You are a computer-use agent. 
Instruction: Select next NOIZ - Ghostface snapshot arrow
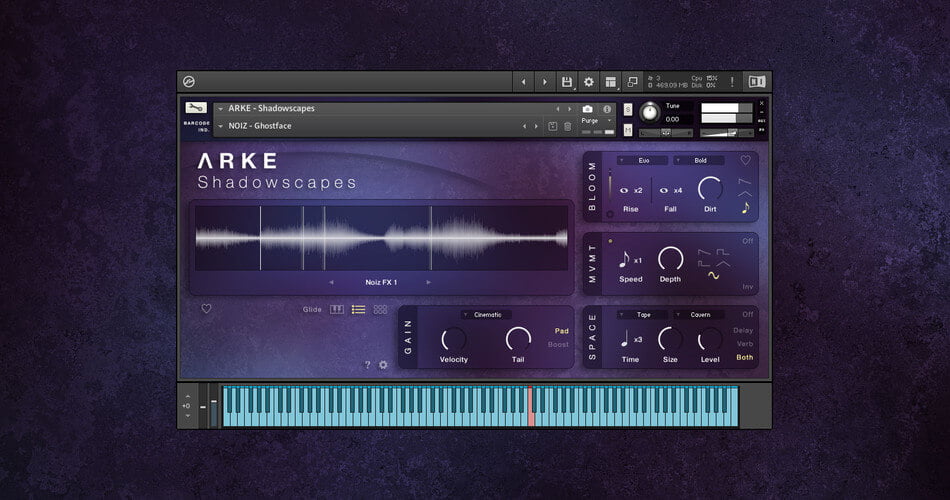click(536, 126)
